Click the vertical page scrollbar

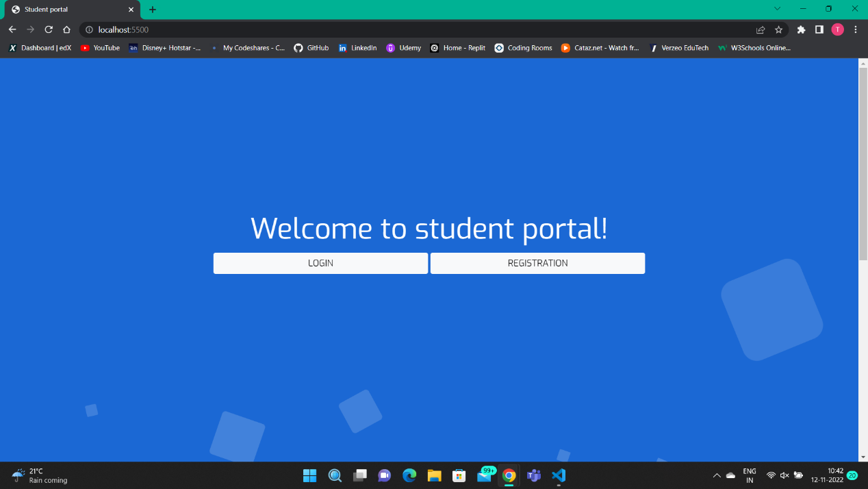(x=863, y=163)
